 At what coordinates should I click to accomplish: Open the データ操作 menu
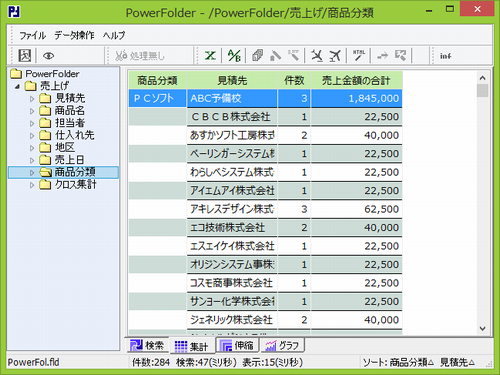coord(74,35)
